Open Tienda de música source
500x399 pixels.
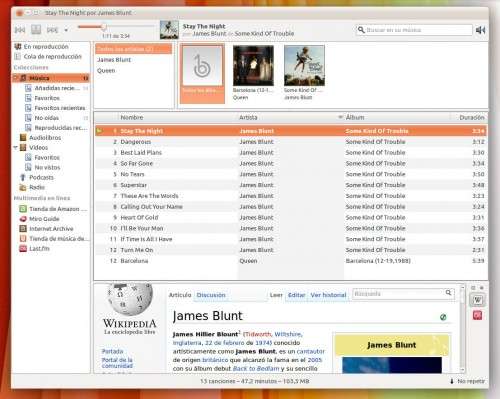pos(54,239)
